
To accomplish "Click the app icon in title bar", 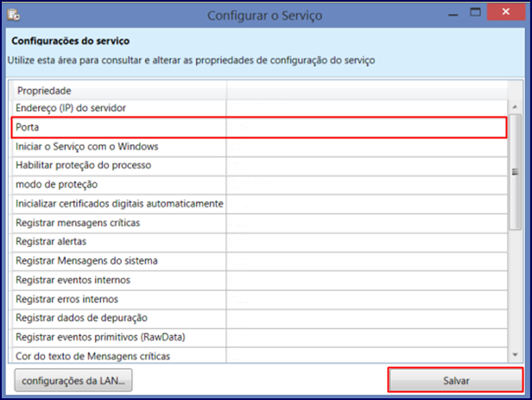I will [14, 15].
